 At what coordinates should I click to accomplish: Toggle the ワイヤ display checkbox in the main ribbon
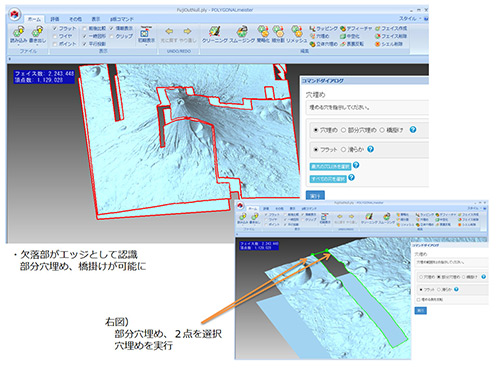[x=55, y=36]
